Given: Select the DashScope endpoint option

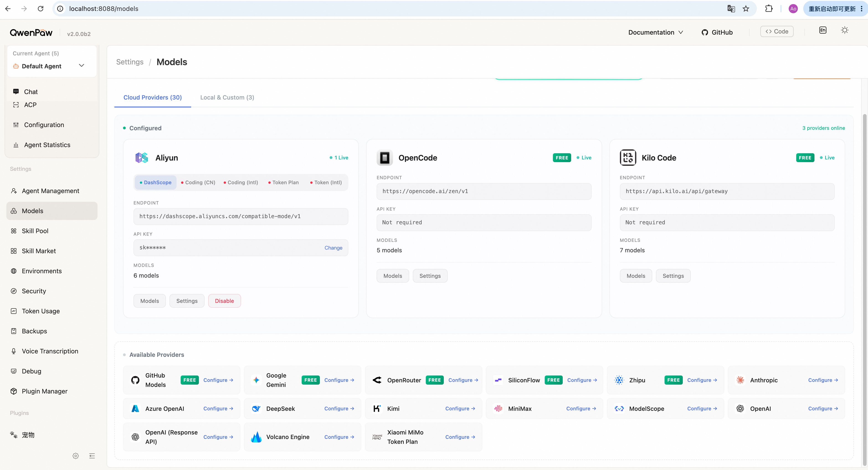Looking at the screenshot, I should coord(155,182).
